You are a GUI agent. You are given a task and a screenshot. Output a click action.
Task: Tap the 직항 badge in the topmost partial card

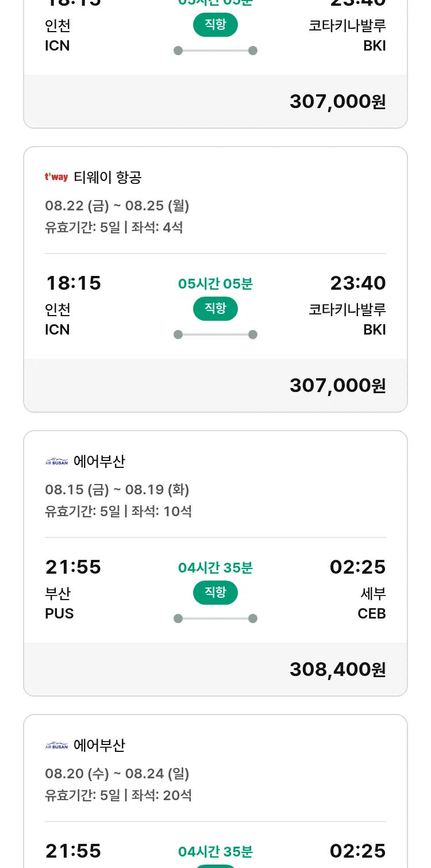pyautogui.click(x=215, y=25)
